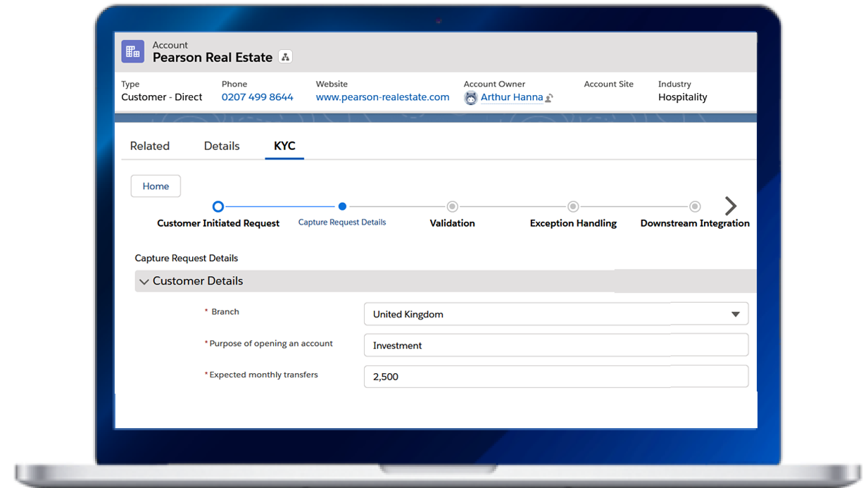Collapse the Customer Details section
This screenshot has width=868, height=488.
[x=144, y=280]
